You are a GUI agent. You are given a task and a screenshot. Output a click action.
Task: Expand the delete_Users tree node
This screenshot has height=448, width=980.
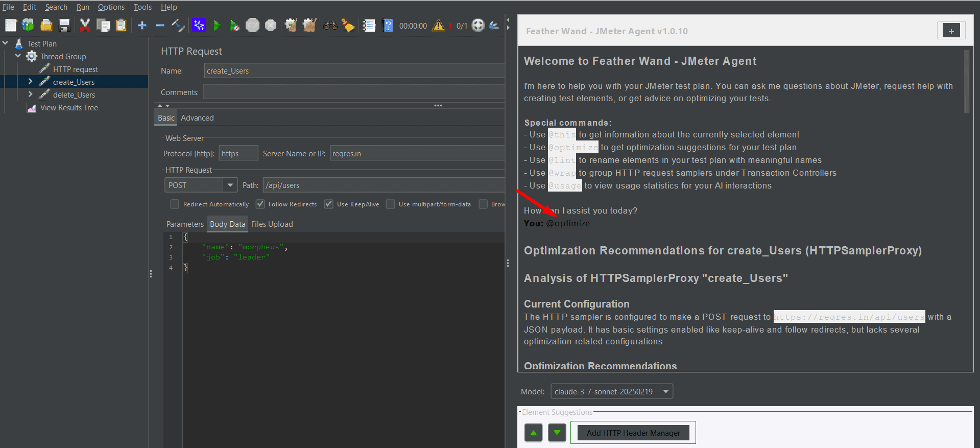30,95
